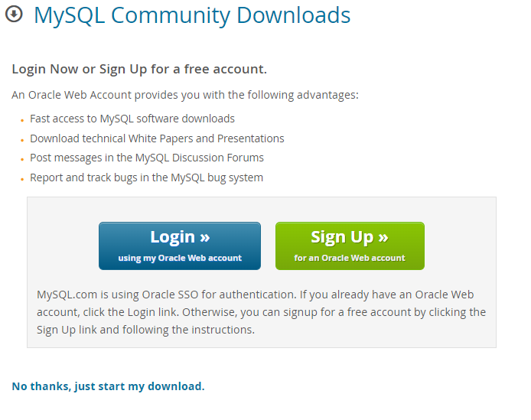The height and width of the screenshot is (420, 531).
Task: Click 'for an Oracle Web account' subtitle
Action: click(x=350, y=258)
